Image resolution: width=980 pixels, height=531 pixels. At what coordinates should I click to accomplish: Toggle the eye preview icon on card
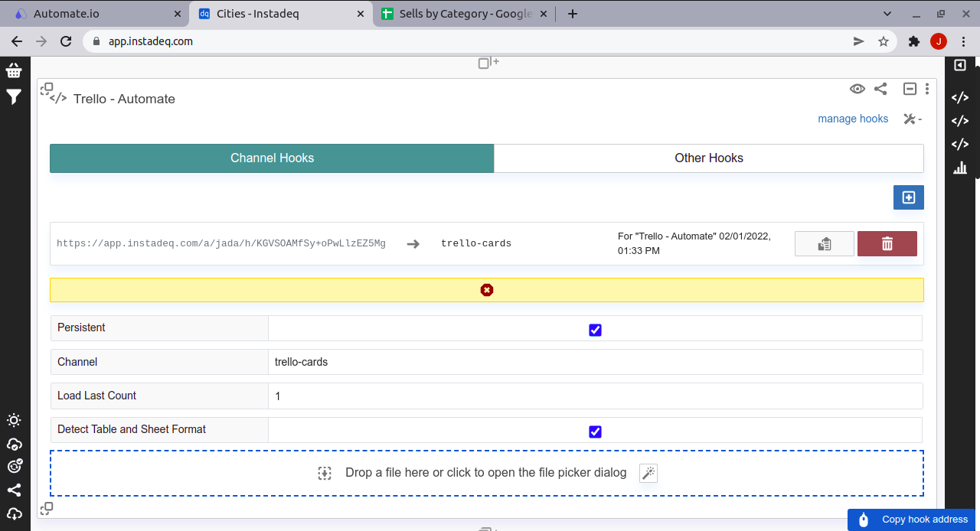pyautogui.click(x=857, y=89)
